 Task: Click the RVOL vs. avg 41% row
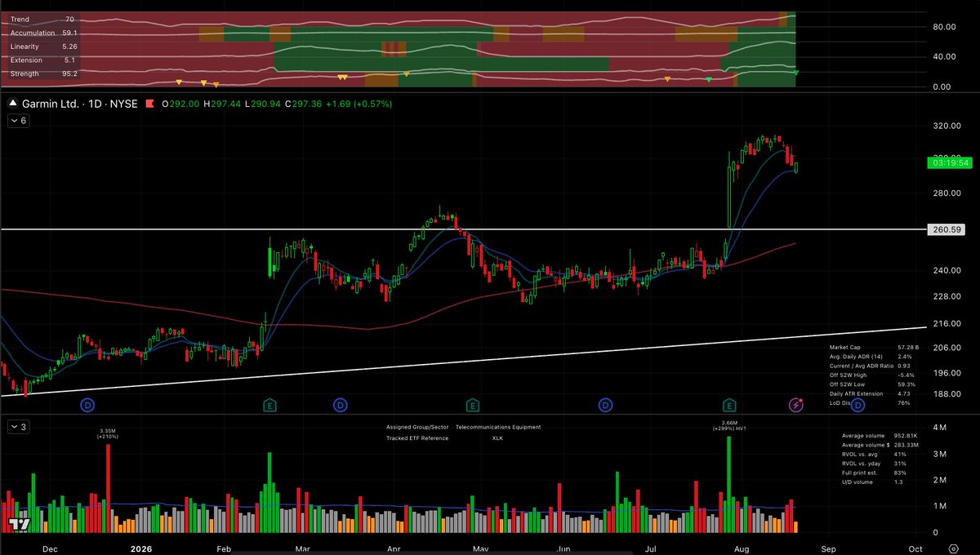[873, 454]
